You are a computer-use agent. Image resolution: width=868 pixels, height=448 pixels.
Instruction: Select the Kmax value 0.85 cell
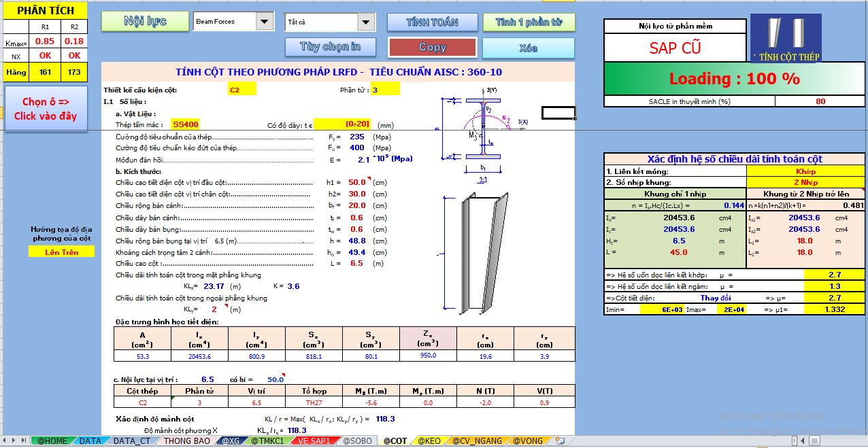point(45,41)
